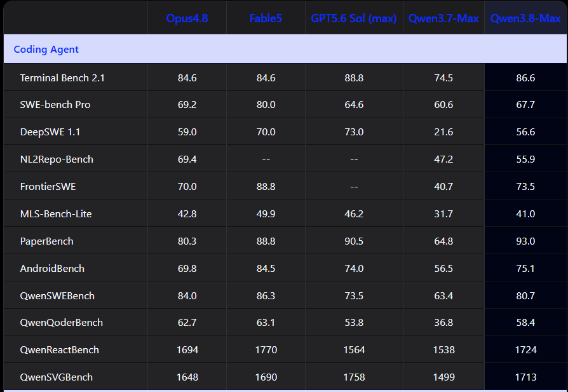The width and height of the screenshot is (568, 392).
Task: Select the 47.2 NL2Repo-Bench score
Action: pyautogui.click(x=443, y=159)
